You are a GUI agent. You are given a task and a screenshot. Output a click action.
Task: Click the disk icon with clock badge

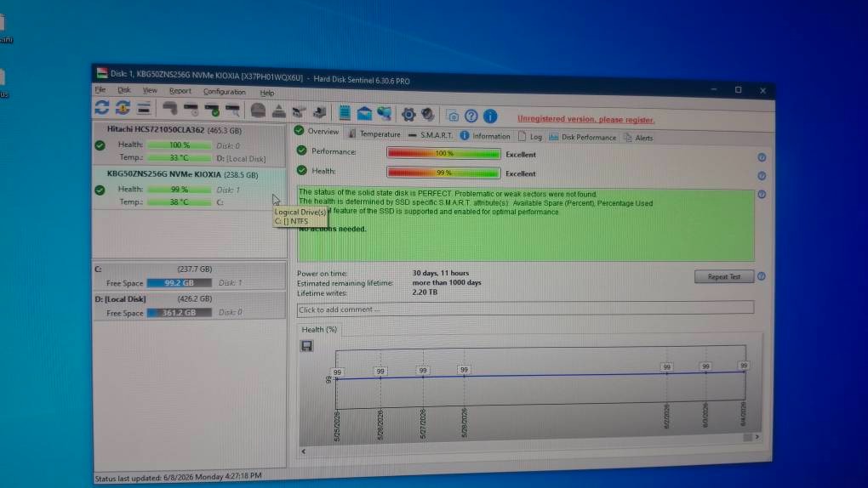coord(191,110)
